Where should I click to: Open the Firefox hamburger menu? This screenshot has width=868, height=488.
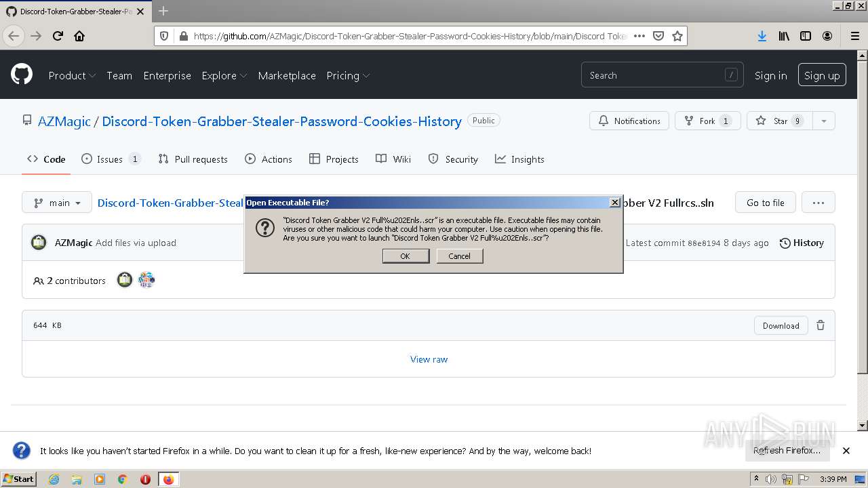(x=854, y=36)
